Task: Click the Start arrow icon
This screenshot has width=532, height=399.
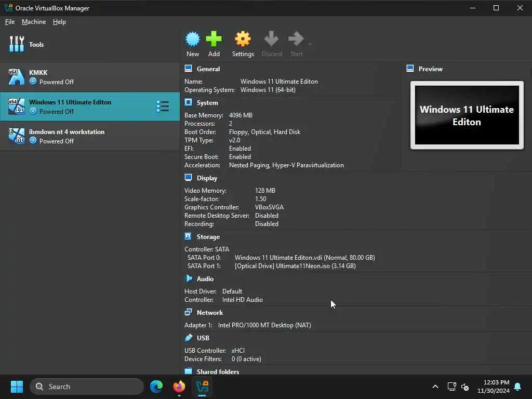Action: coord(296,39)
